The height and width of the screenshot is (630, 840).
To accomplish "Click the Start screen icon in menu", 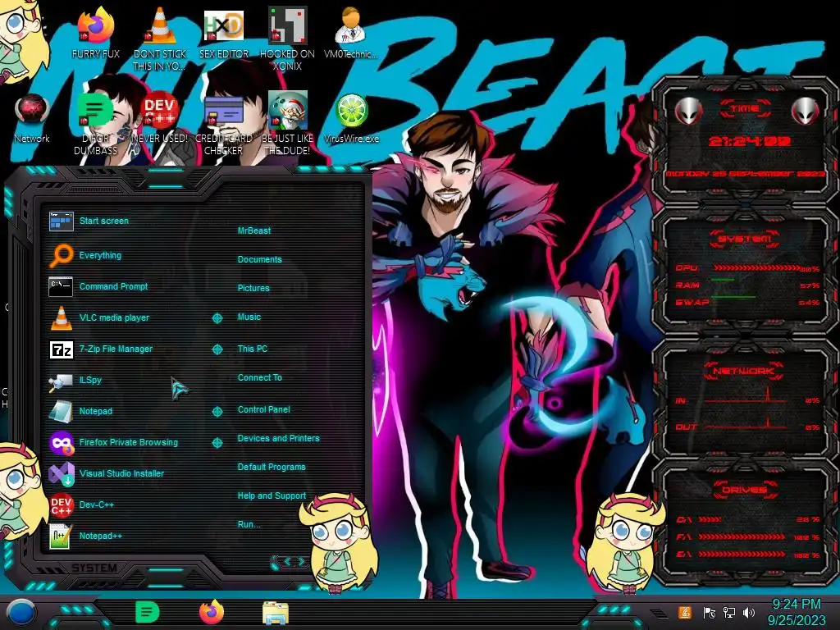I will pos(61,221).
